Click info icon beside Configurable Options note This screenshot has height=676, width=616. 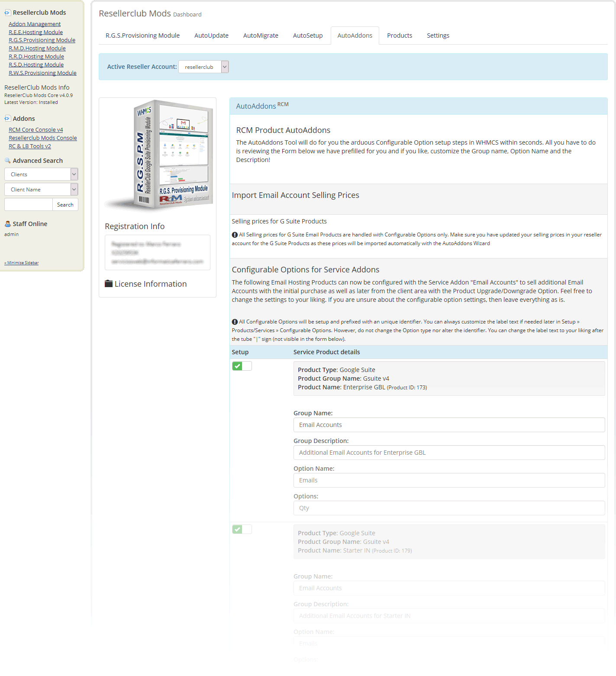[x=235, y=322]
